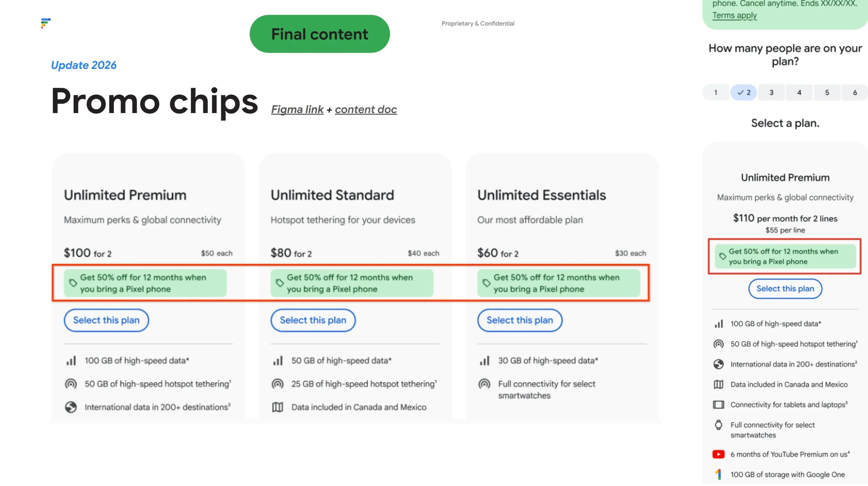The height and width of the screenshot is (486, 868).
Task: Click the YouTube Premium icon
Action: pyautogui.click(x=718, y=454)
